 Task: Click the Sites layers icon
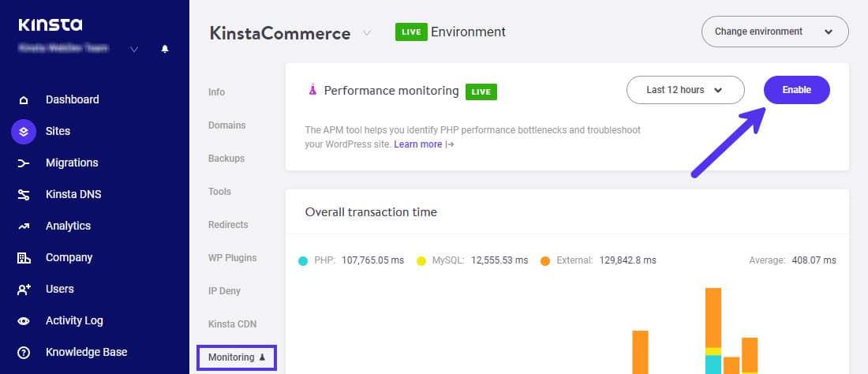coord(24,132)
